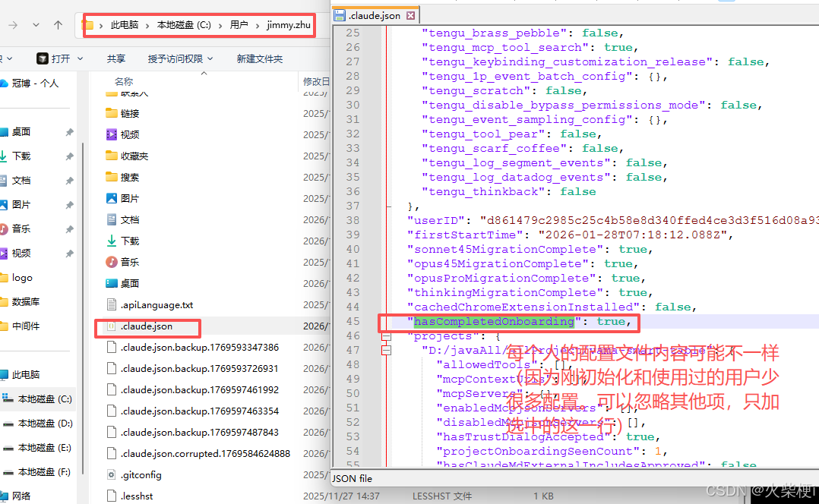Open the 视频 folder icon in list
The width and height of the screenshot is (819, 504).
tap(111, 134)
